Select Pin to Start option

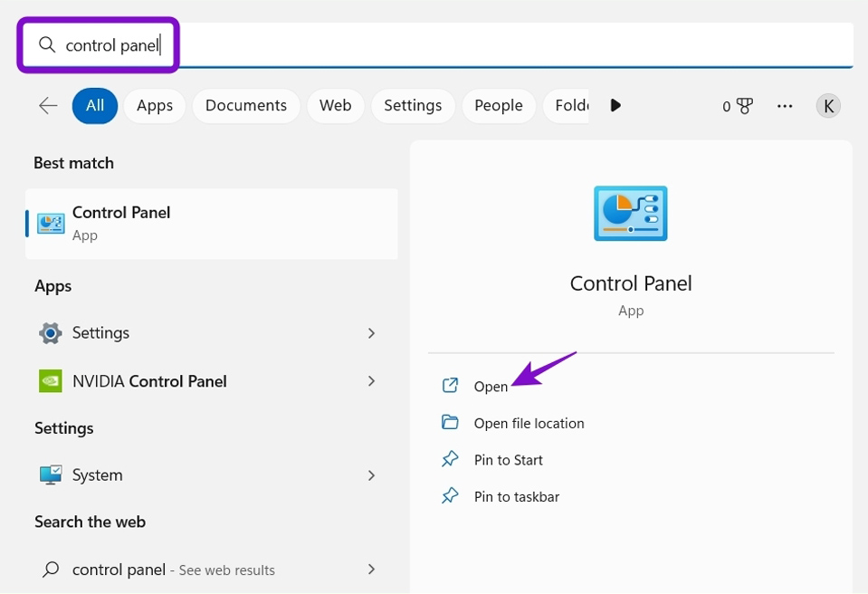(x=508, y=460)
